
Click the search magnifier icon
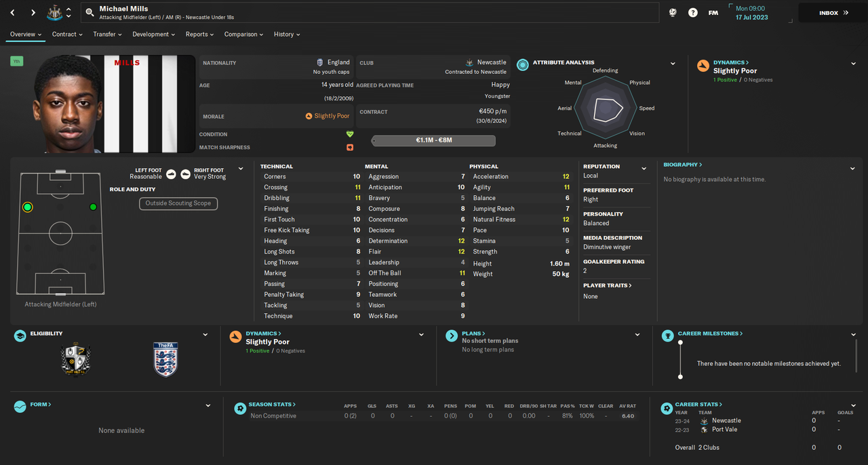(90, 12)
